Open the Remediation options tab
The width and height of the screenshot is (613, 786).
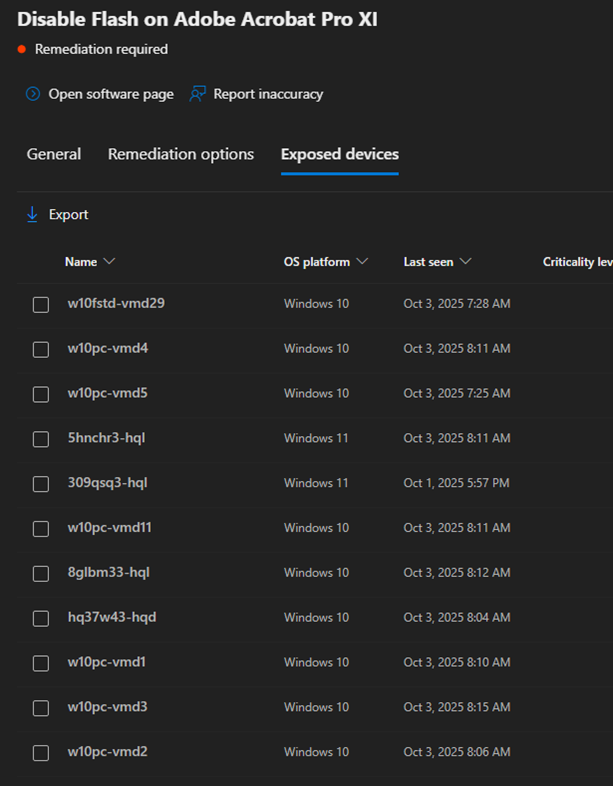tap(181, 154)
